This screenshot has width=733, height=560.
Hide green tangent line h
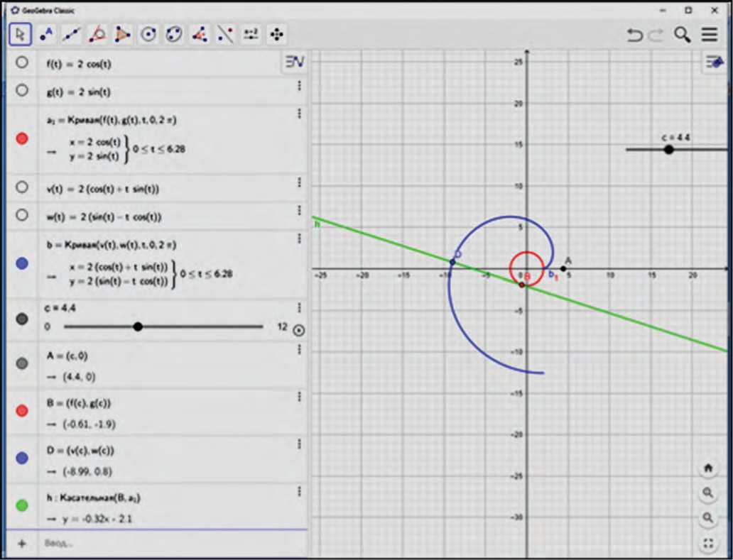click(22, 505)
